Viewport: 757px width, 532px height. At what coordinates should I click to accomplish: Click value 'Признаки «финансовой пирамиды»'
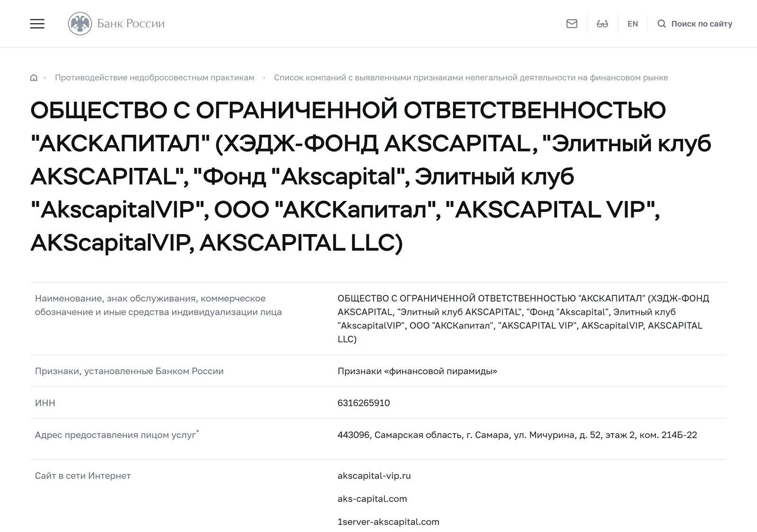click(417, 371)
